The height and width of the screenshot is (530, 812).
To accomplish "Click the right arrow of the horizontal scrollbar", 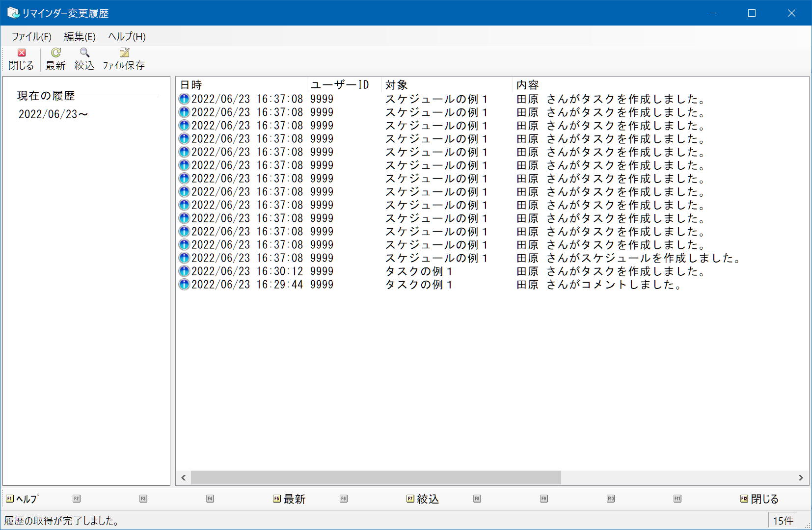I will [x=801, y=477].
